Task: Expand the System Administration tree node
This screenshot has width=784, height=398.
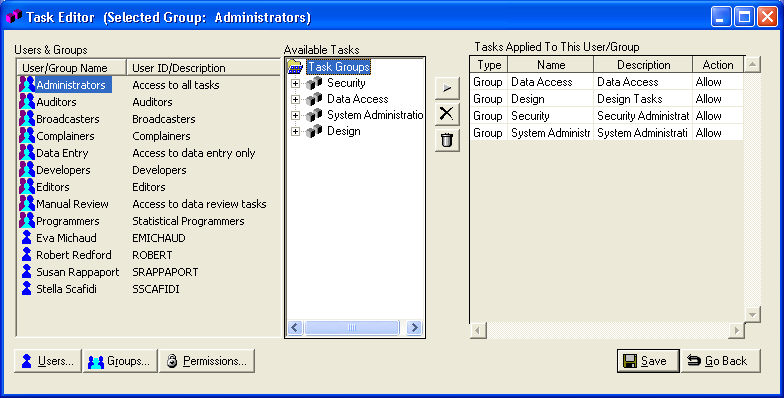Action: pyautogui.click(x=296, y=116)
